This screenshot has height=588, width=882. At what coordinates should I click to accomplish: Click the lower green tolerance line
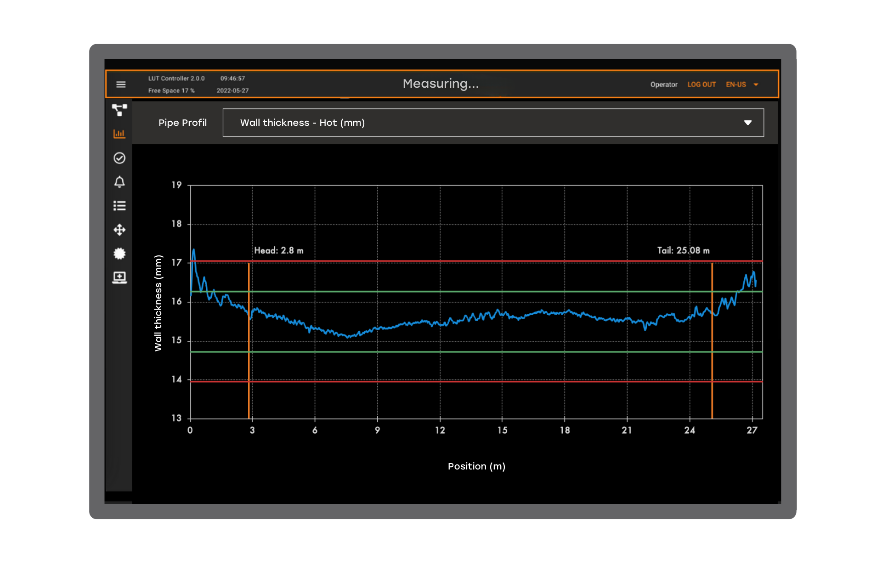pyautogui.click(x=459, y=352)
